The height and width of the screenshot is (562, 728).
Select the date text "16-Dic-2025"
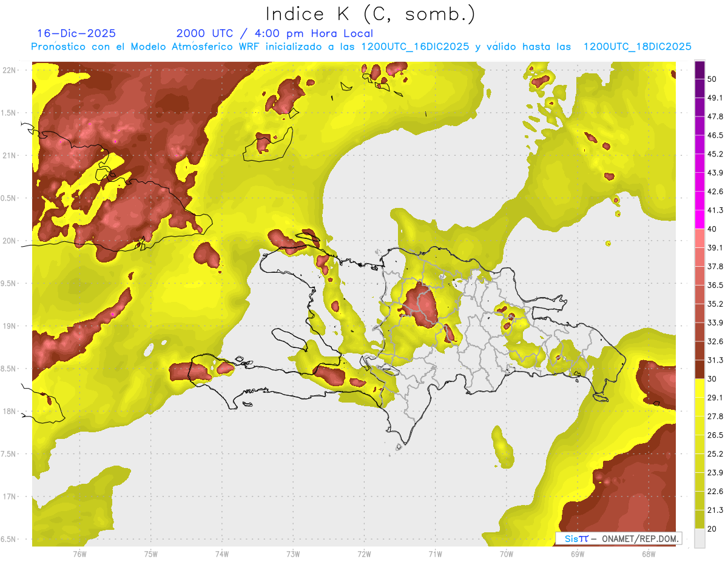coord(76,33)
